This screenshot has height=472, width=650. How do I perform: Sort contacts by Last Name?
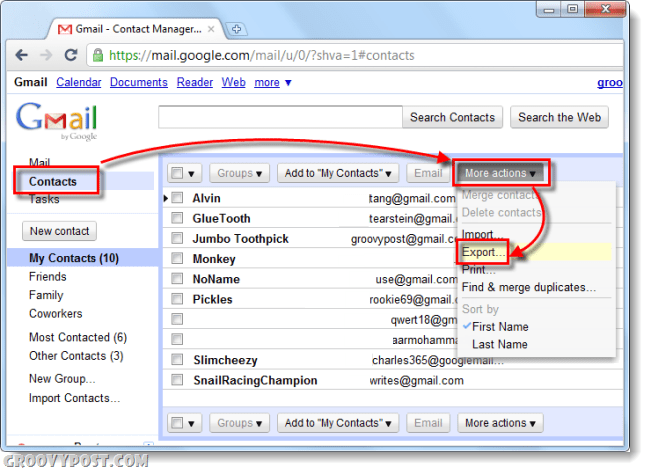tap(500, 344)
